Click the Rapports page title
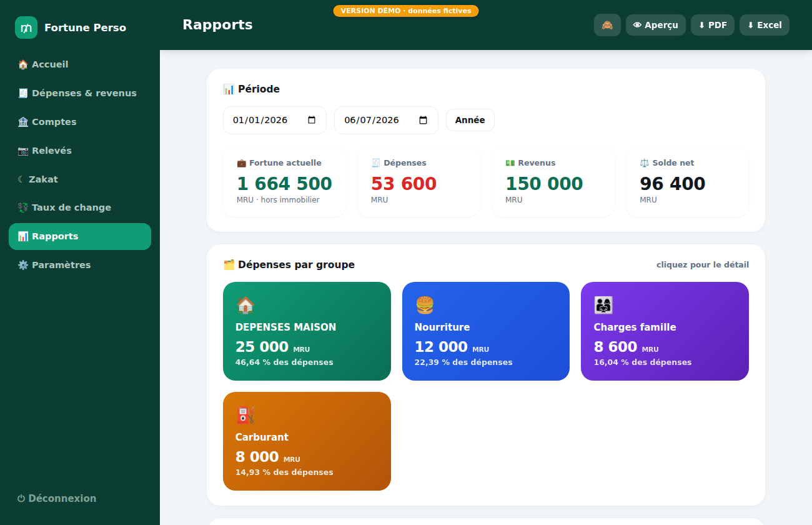 (217, 25)
